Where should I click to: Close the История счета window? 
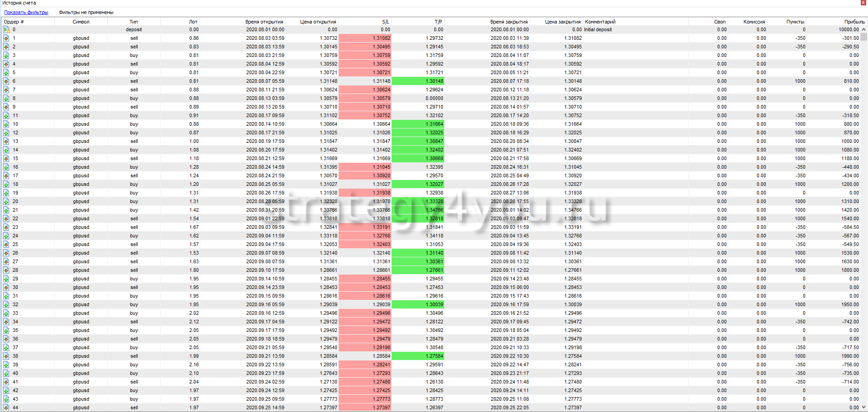coord(863,3)
